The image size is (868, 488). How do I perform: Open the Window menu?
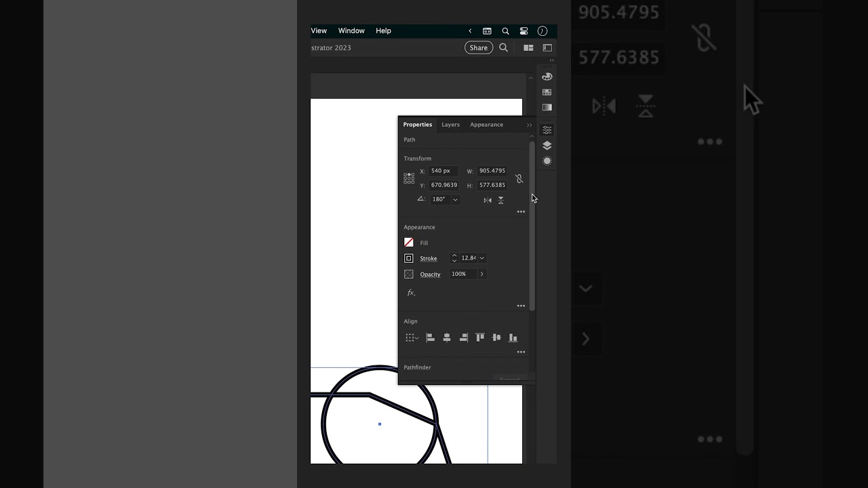tap(351, 30)
